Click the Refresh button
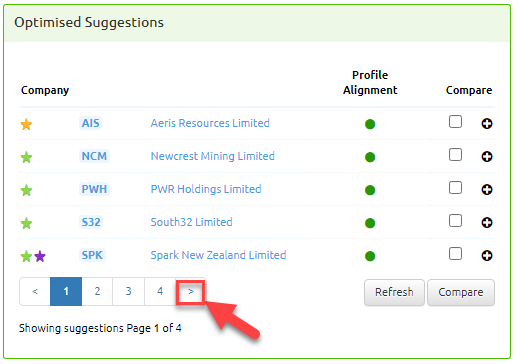 pos(394,292)
